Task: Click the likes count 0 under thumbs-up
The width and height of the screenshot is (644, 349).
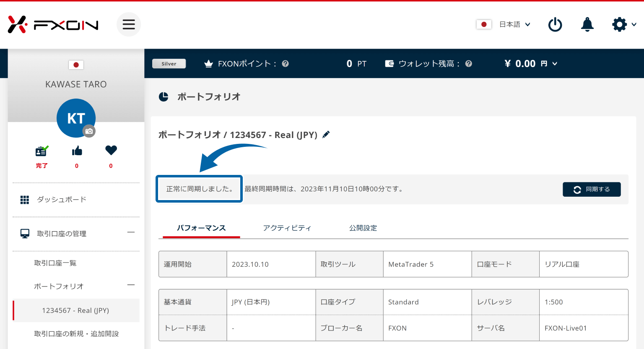Action: [x=77, y=166]
